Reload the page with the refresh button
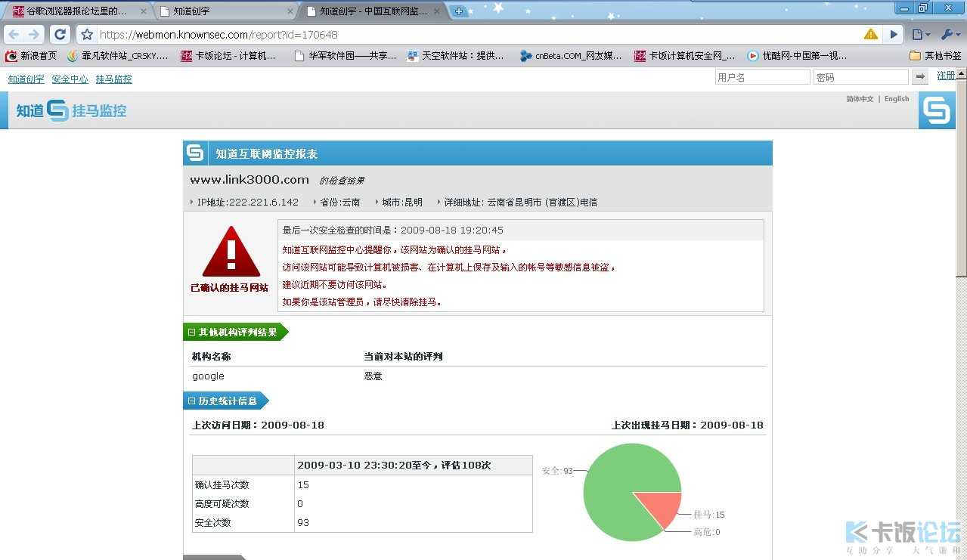This screenshot has height=560, width=967. pos(60,35)
